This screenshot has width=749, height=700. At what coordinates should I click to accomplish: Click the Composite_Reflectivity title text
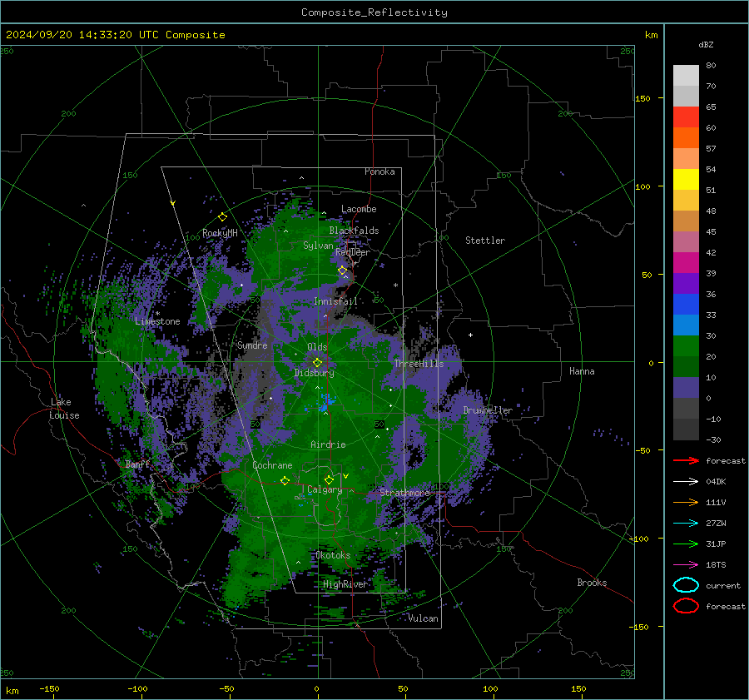pyautogui.click(x=374, y=12)
